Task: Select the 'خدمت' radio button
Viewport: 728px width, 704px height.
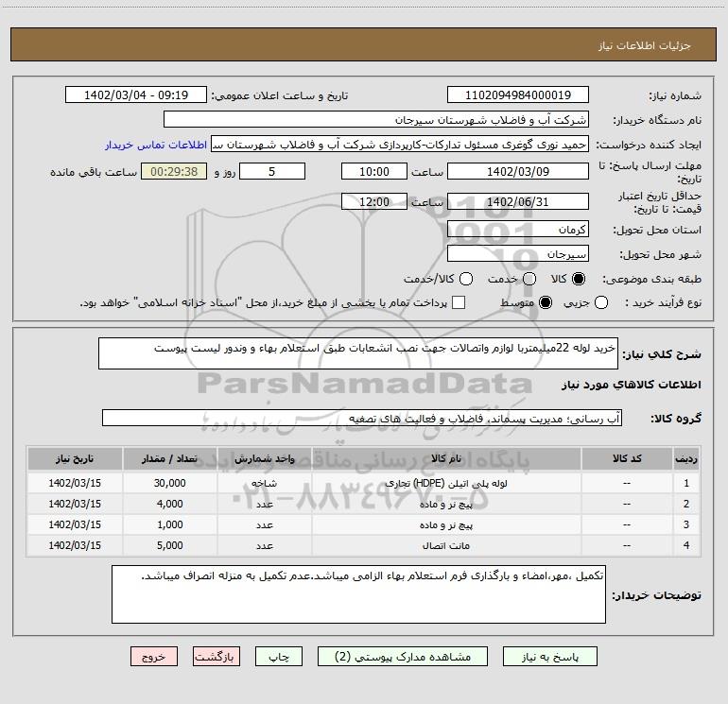Action: coord(529,279)
